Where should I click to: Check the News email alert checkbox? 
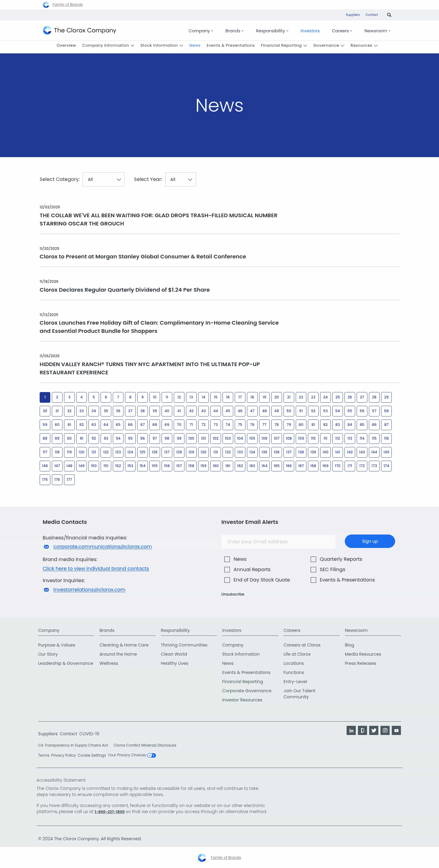(227, 559)
